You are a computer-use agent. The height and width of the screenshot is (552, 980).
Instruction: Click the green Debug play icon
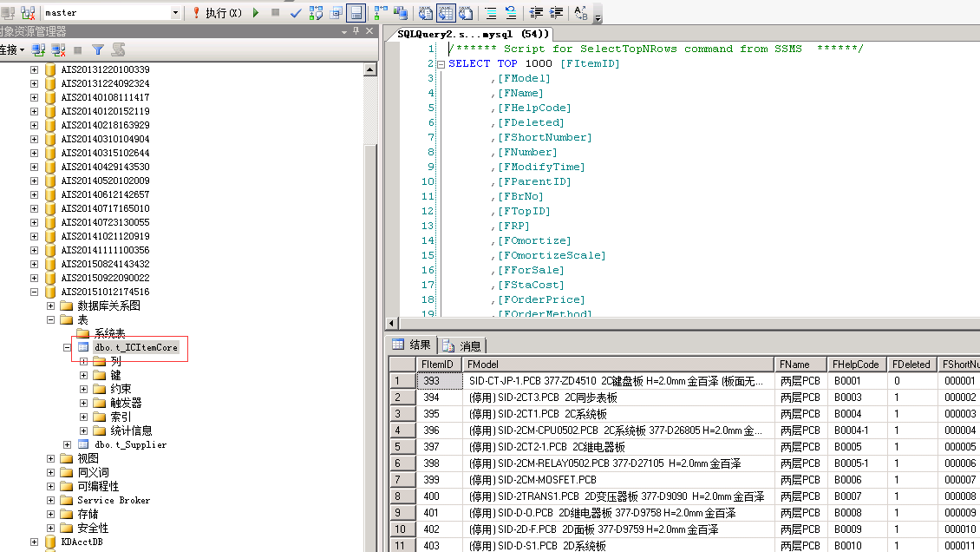(256, 12)
